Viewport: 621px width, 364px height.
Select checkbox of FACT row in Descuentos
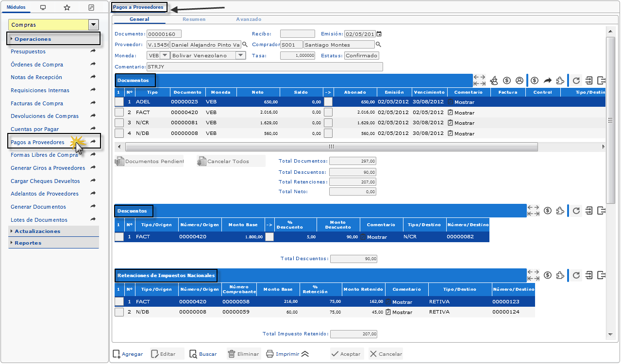coord(119,237)
